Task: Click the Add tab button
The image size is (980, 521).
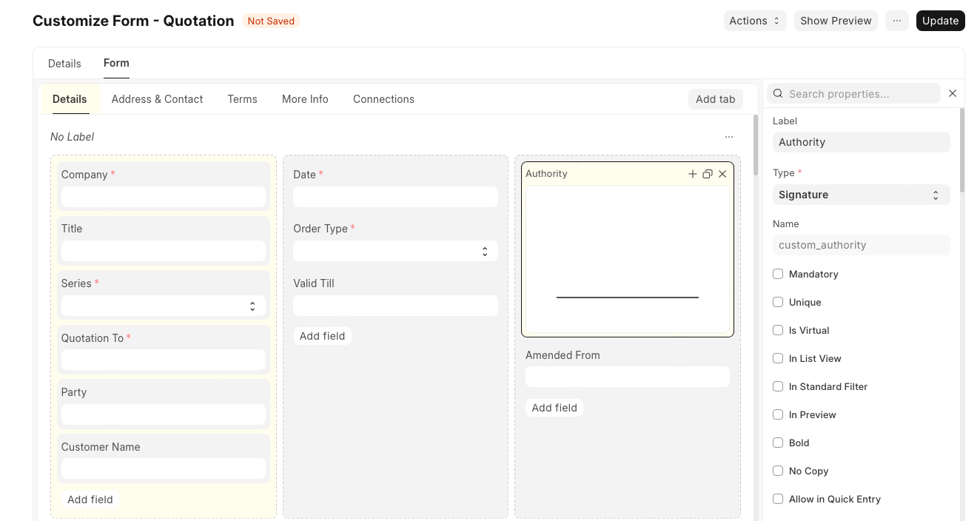Action: pos(715,99)
